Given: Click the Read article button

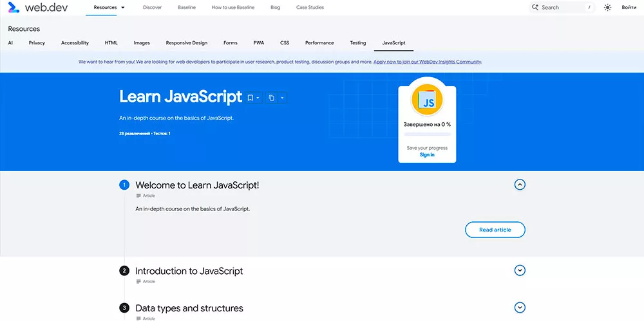Looking at the screenshot, I should pyautogui.click(x=495, y=230).
